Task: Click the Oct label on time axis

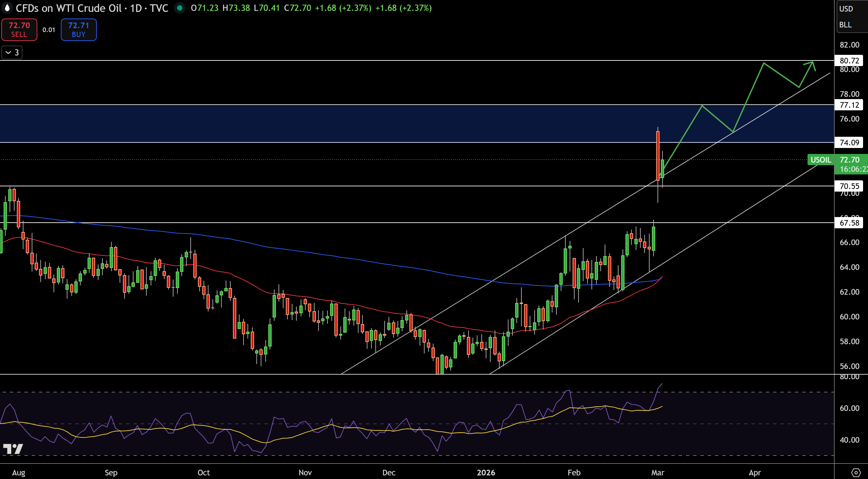Action: tap(204, 473)
